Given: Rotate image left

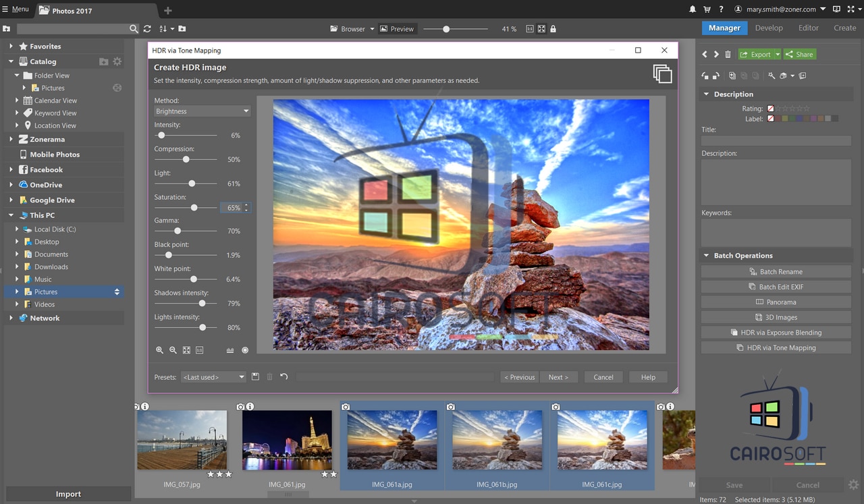Looking at the screenshot, I should (x=705, y=76).
